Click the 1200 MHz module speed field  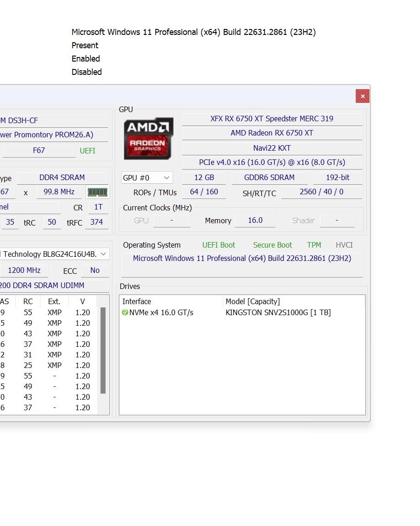coord(24,271)
